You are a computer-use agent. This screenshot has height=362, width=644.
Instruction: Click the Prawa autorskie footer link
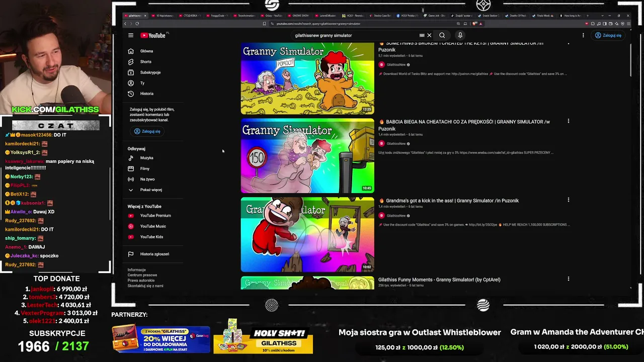click(141, 281)
